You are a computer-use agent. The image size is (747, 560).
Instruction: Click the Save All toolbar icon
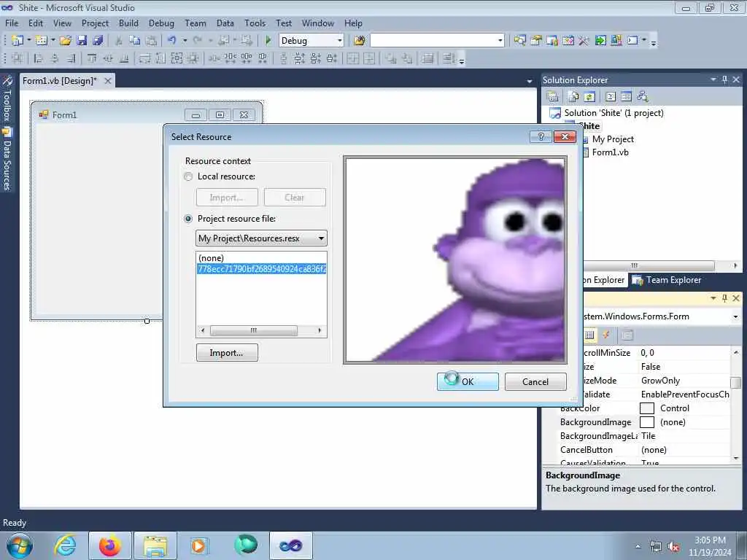click(98, 41)
